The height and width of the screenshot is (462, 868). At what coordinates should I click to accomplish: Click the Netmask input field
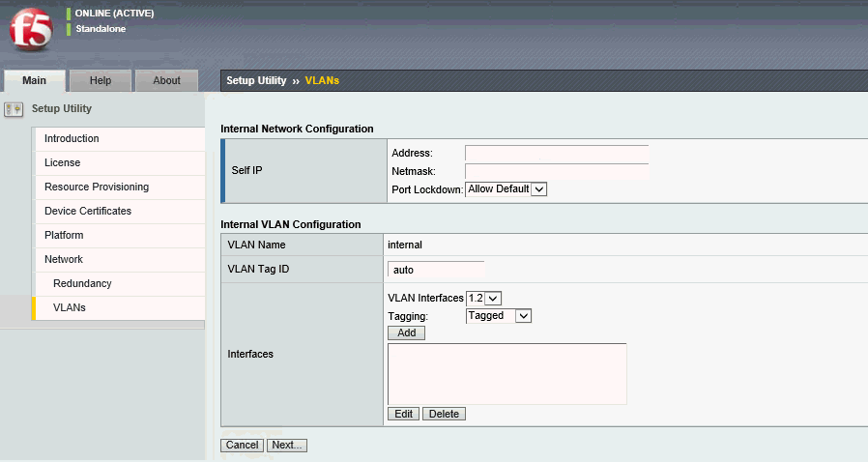[556, 171]
